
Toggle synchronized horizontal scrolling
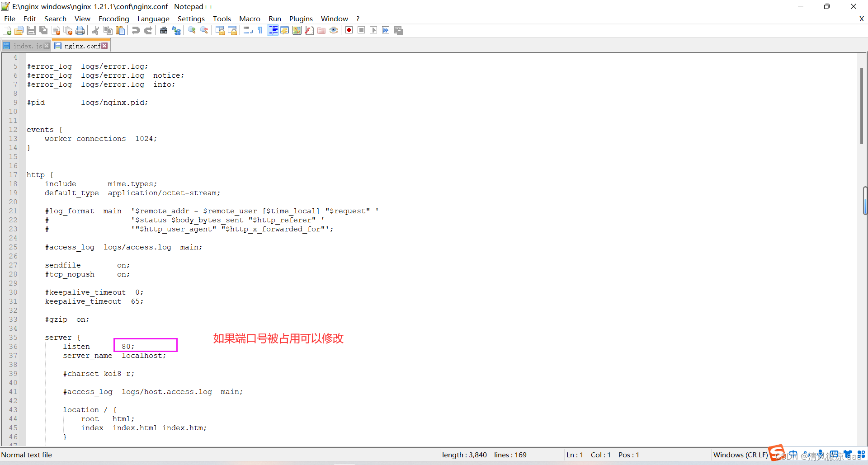(232, 30)
